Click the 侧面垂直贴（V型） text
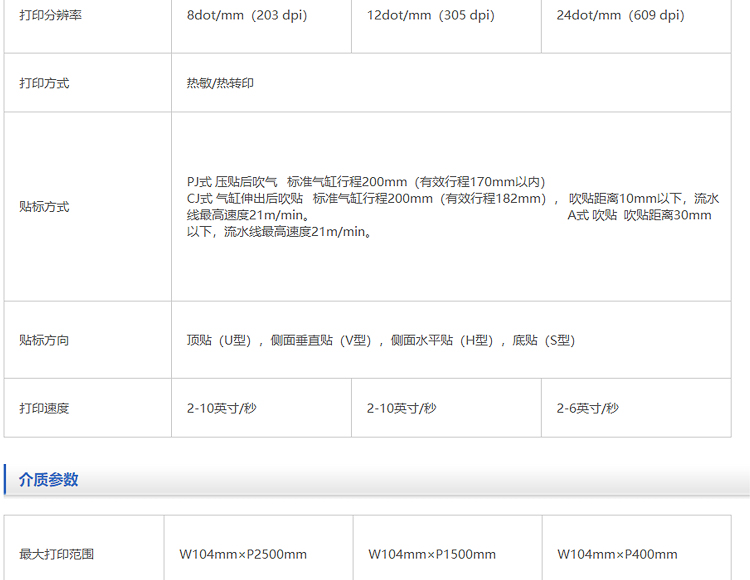 click(321, 340)
